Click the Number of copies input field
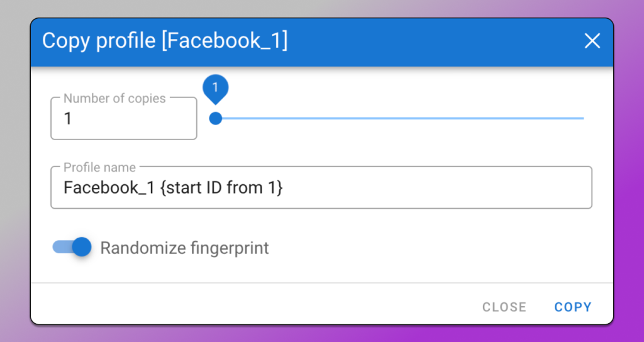The image size is (644, 342). tap(124, 119)
